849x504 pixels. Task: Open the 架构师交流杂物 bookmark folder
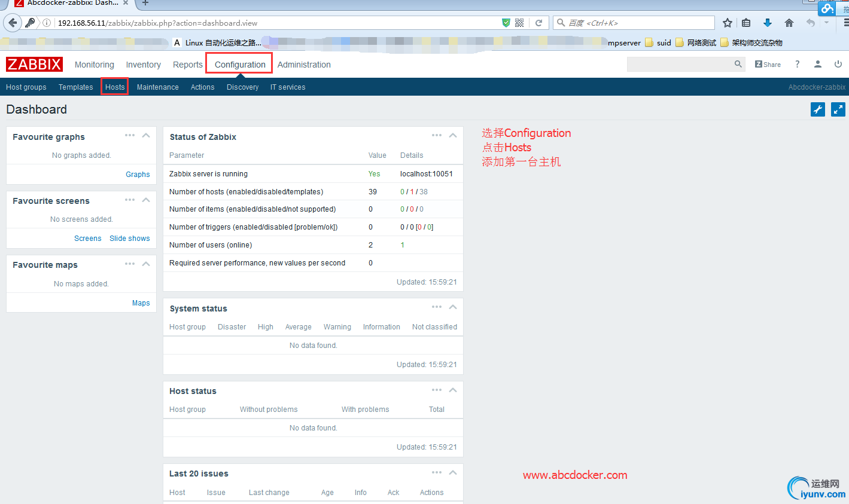coord(751,43)
